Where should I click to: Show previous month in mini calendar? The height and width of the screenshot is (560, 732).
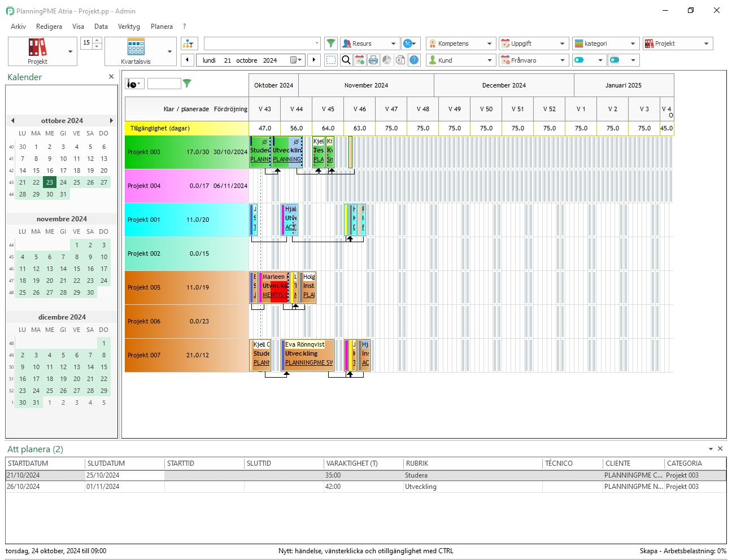(x=12, y=120)
